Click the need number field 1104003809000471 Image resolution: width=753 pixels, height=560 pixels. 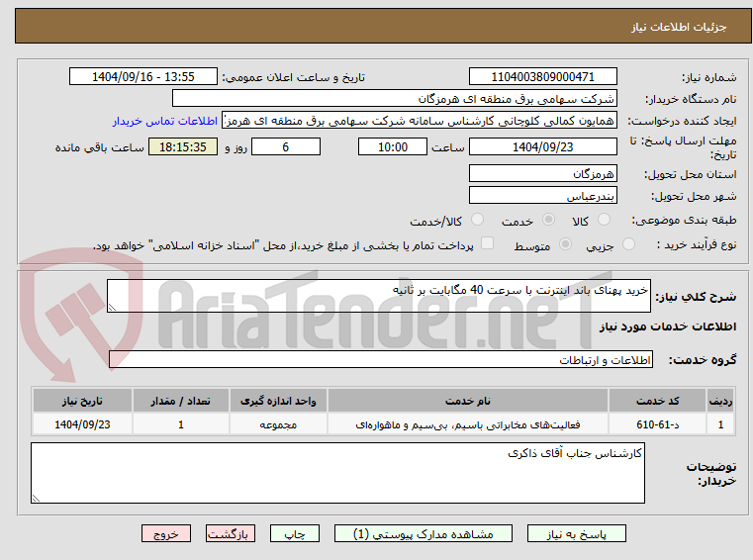point(542,76)
